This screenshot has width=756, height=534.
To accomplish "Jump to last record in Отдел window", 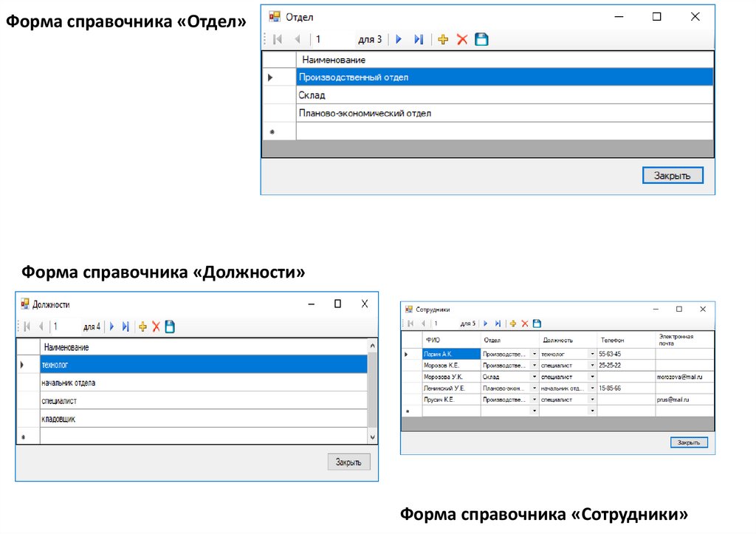I will pyautogui.click(x=419, y=40).
